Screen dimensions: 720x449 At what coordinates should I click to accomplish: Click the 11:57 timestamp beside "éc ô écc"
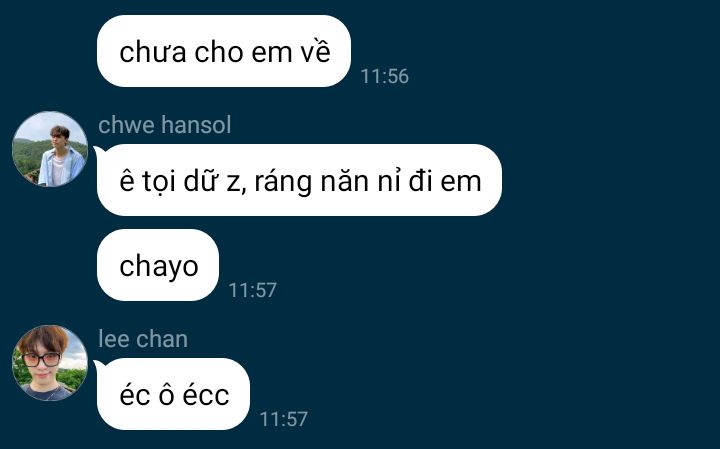coord(283,419)
